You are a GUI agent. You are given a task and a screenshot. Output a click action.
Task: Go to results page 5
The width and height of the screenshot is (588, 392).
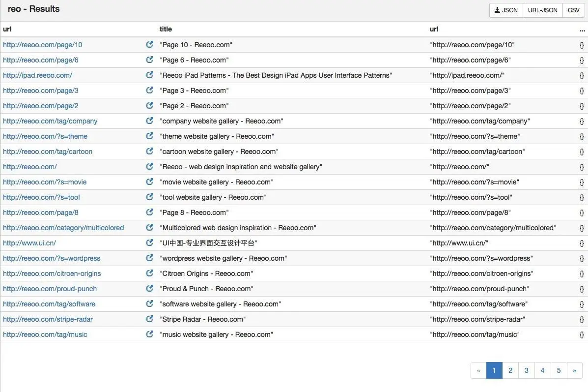(559, 370)
